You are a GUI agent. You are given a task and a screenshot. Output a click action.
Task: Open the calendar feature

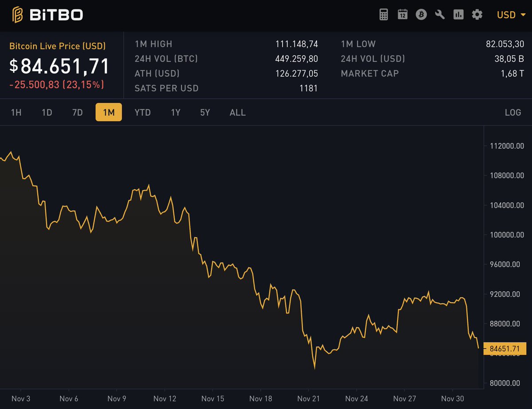pos(403,15)
